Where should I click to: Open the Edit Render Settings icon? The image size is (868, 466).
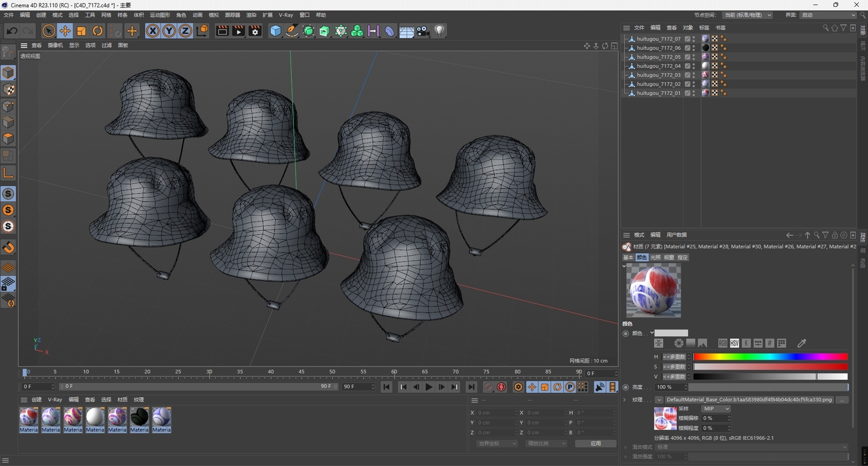click(255, 31)
